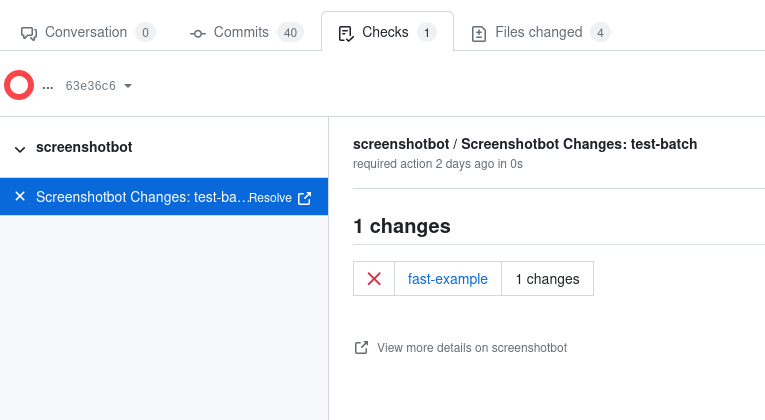The image size is (765, 420).
Task: Click the 1 changes table cell
Action: (x=547, y=279)
